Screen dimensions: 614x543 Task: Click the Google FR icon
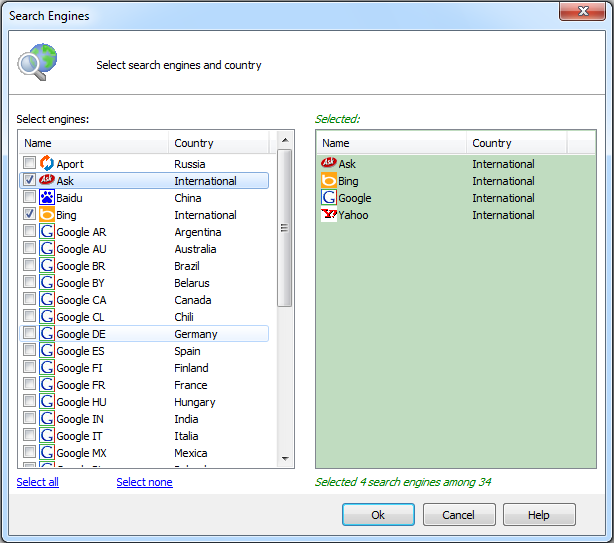(47, 385)
